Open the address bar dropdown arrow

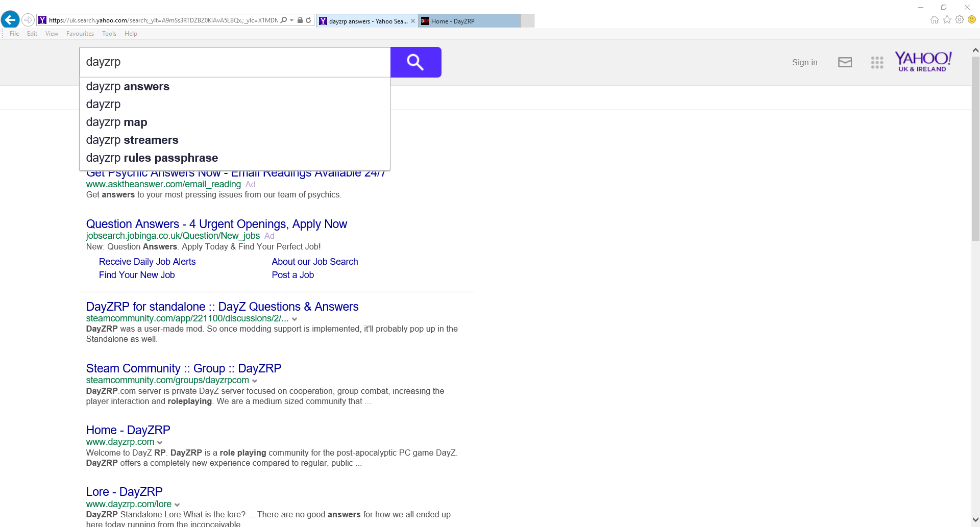point(291,20)
